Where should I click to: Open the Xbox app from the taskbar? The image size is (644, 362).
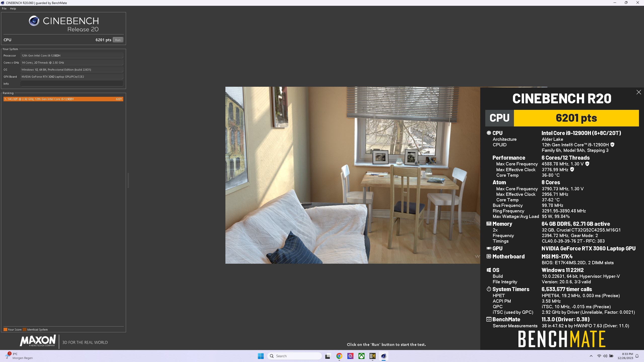361,356
